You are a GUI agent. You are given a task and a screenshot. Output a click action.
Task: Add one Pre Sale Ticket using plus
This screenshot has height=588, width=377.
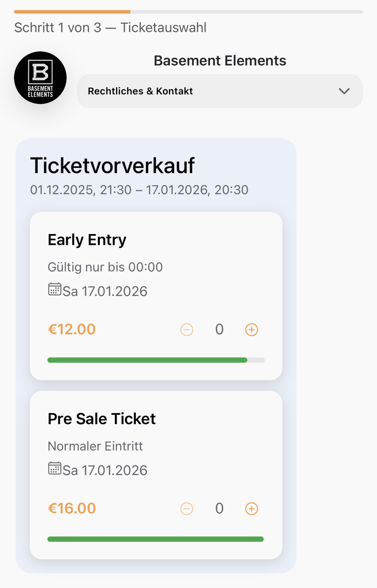[x=252, y=508]
